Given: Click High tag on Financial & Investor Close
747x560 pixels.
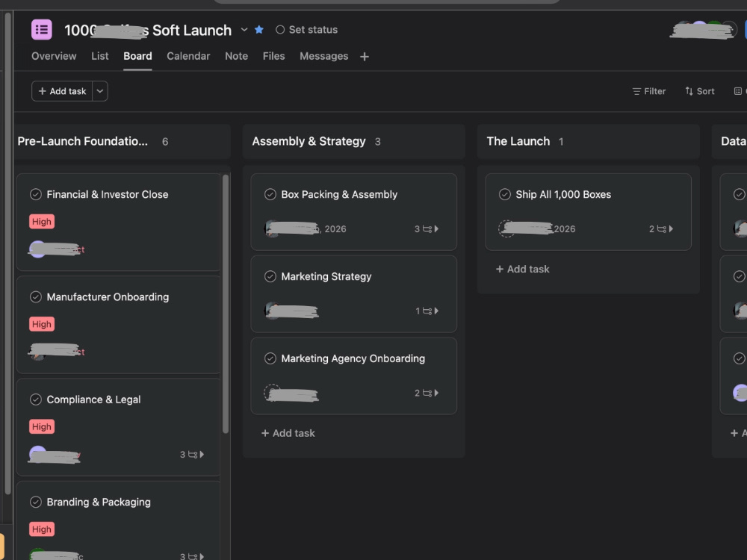Looking at the screenshot, I should point(42,222).
